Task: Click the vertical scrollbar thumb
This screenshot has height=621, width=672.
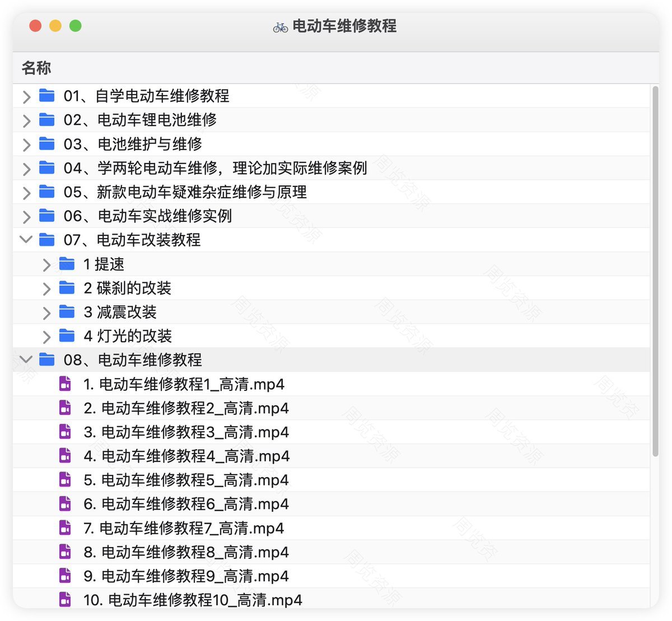Action: [655, 271]
